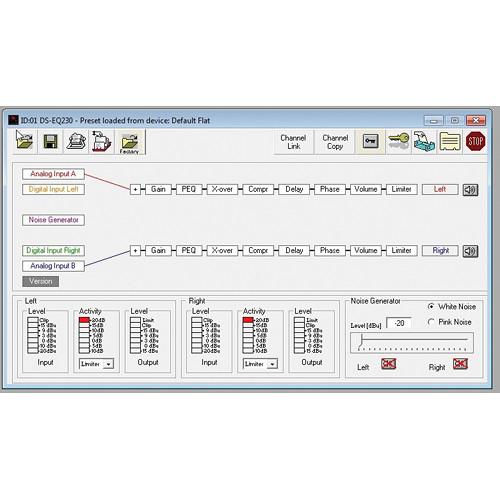500x500 pixels.
Task: Open Volume block in Right channel chain
Action: point(366,250)
